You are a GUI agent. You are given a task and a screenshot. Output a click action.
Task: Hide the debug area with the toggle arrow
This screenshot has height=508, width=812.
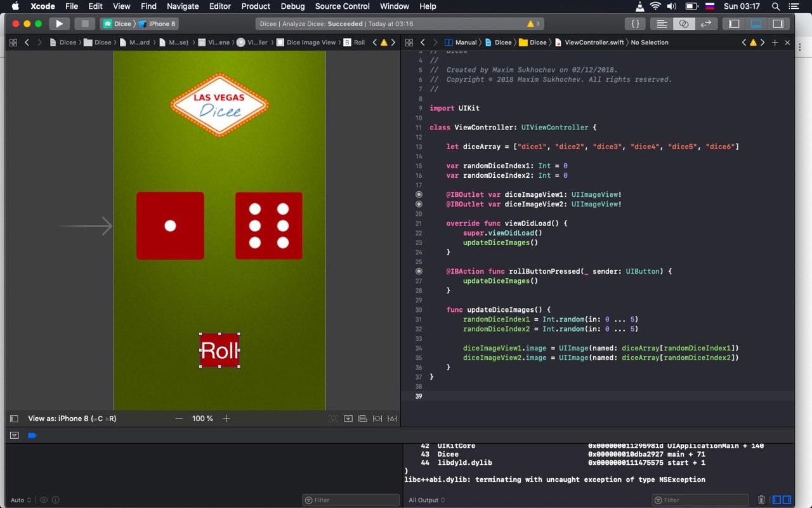tap(15, 435)
